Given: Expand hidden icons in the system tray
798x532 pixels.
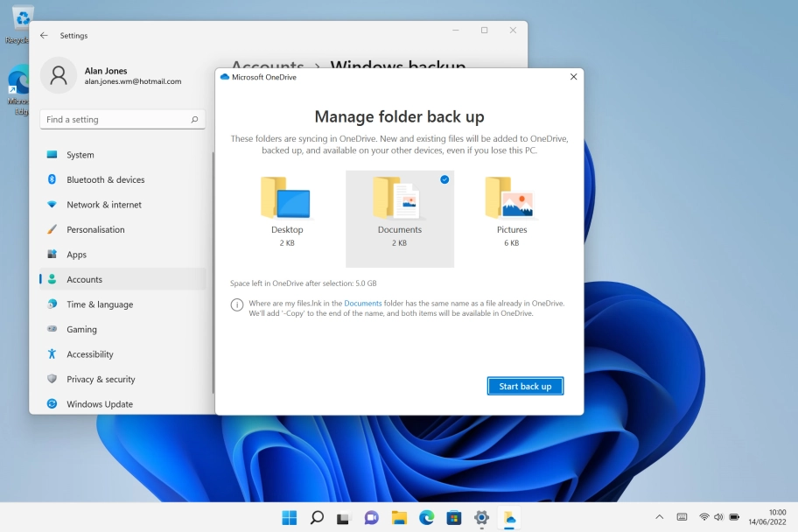Looking at the screenshot, I should pyautogui.click(x=659, y=517).
